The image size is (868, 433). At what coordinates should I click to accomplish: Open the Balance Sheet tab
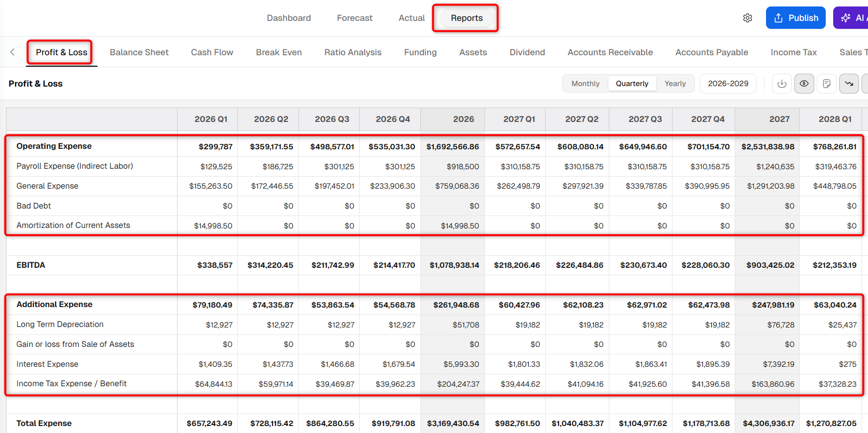[139, 52]
